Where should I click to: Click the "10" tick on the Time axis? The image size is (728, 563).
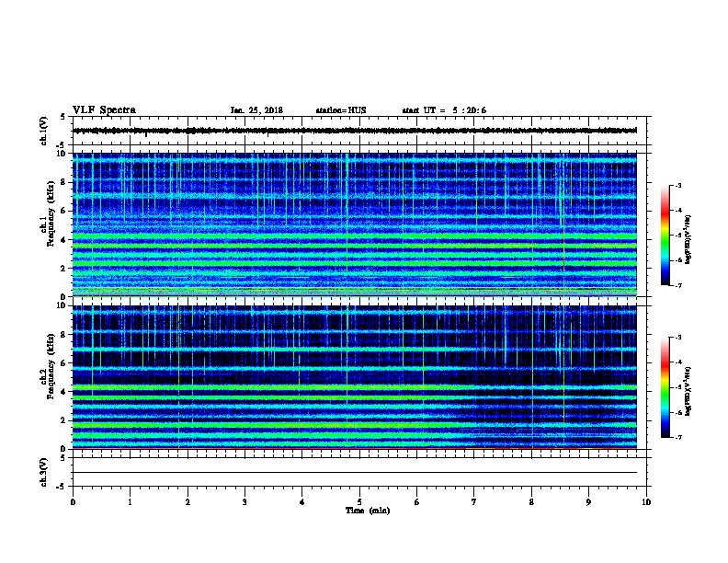646,502
